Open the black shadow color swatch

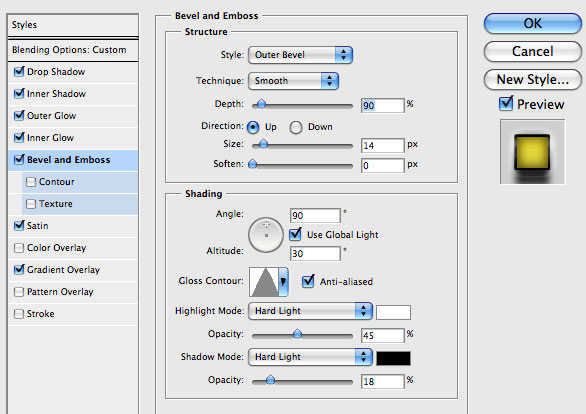[393, 358]
